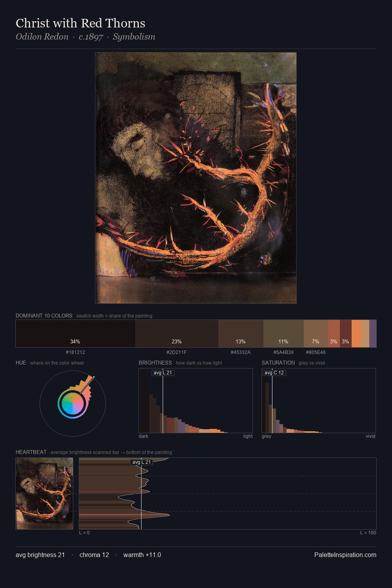The width and height of the screenshot is (392, 588).
Task: Click the hue color wheel center
Action: (x=73, y=403)
